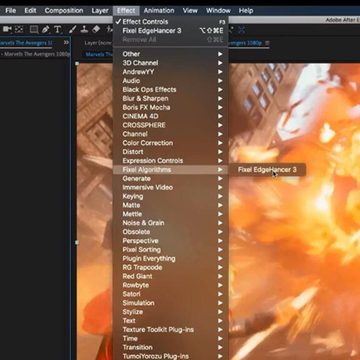
Task: Open the Help menu
Action: coord(246,11)
